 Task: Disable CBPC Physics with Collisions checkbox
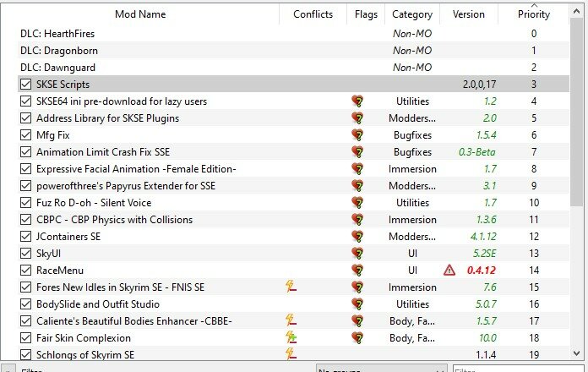(25, 220)
